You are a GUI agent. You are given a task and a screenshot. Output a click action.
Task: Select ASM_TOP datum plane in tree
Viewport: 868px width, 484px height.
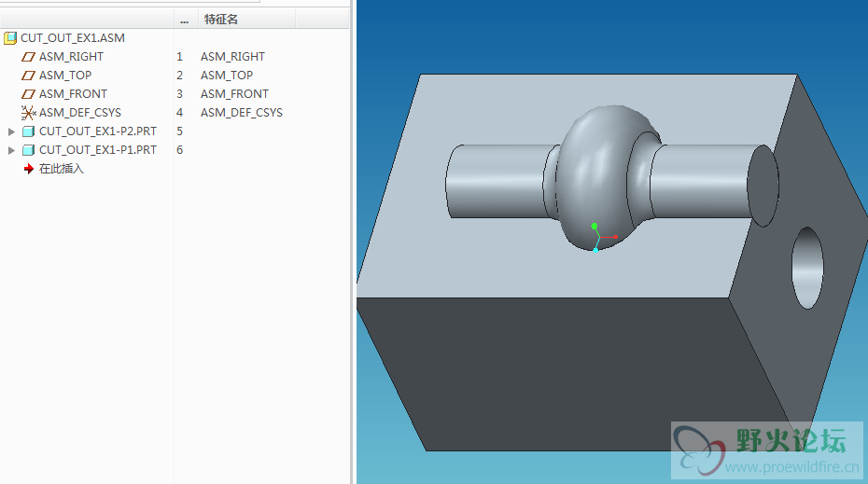point(64,76)
